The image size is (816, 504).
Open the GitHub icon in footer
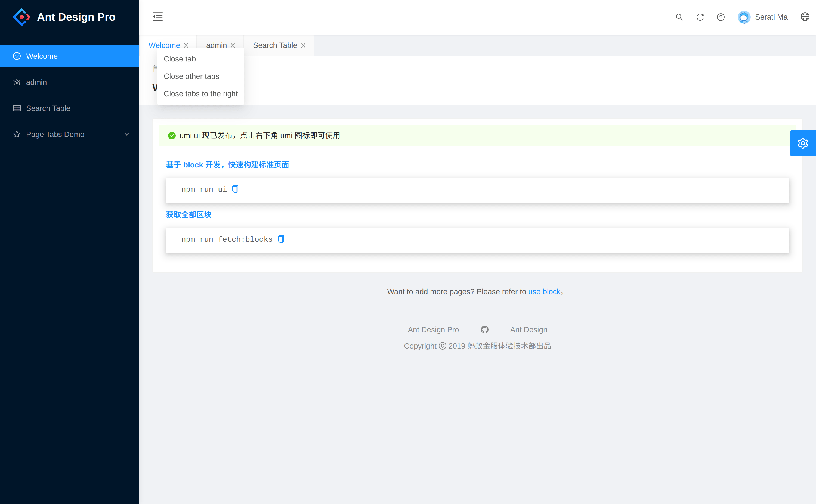(x=484, y=329)
